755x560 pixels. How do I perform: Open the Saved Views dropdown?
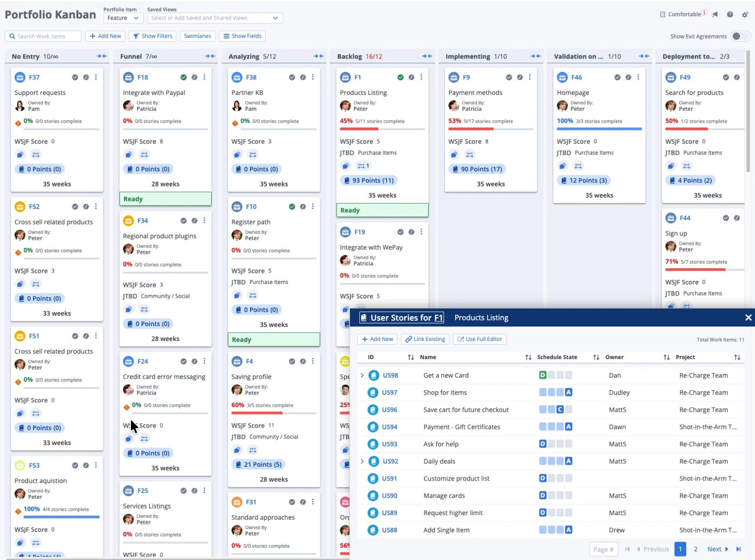pyautogui.click(x=215, y=18)
